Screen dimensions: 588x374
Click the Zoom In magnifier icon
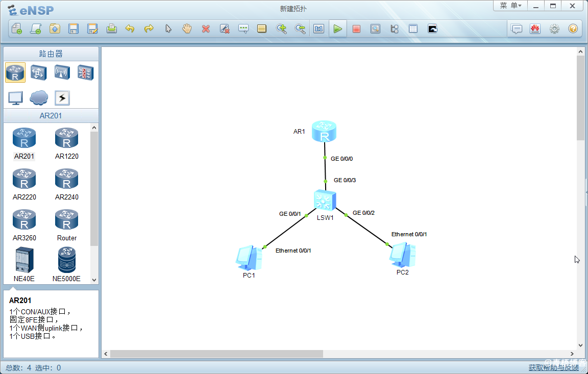click(x=281, y=29)
